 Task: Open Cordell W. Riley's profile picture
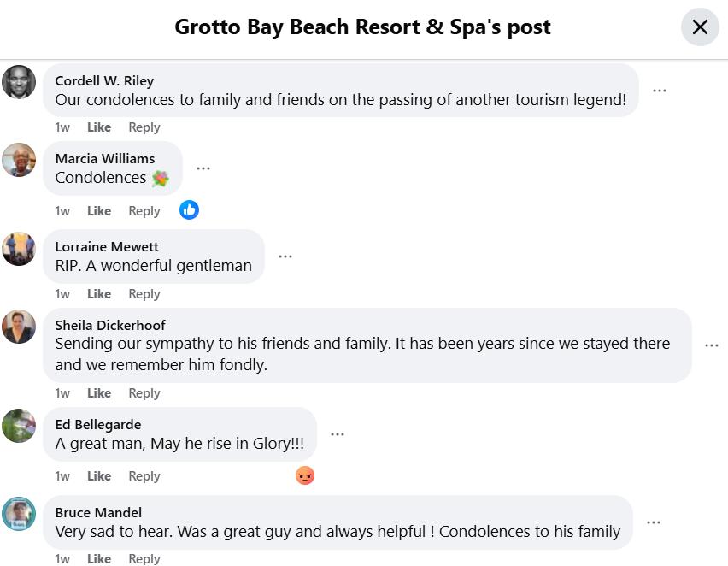19,82
